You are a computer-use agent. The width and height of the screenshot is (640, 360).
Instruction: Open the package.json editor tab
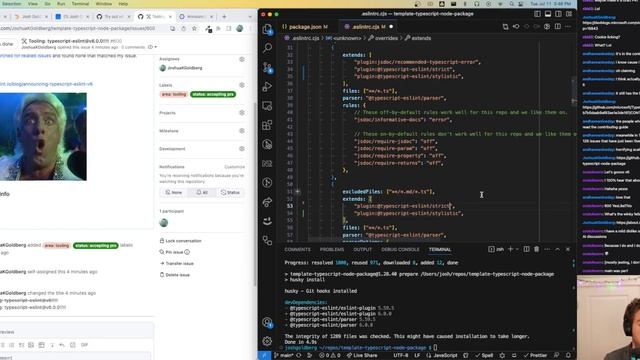305,27
